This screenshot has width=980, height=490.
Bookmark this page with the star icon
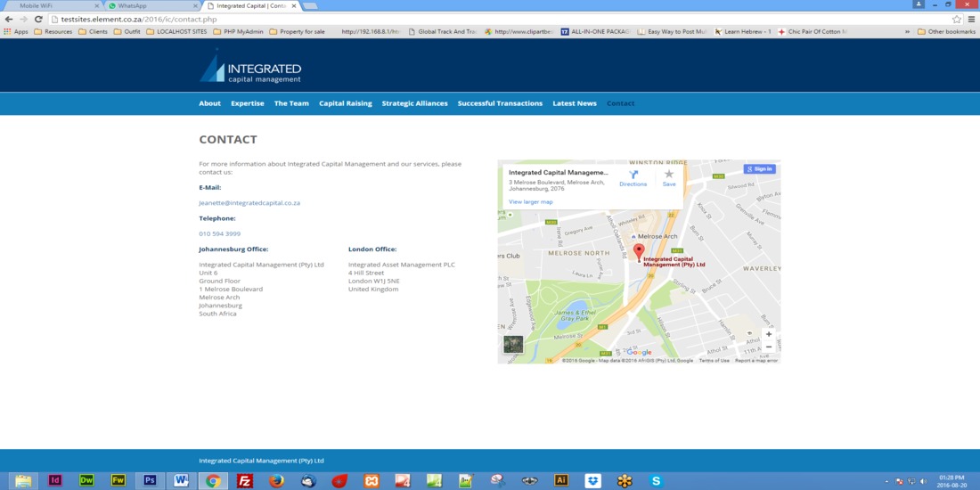pyautogui.click(x=956, y=20)
